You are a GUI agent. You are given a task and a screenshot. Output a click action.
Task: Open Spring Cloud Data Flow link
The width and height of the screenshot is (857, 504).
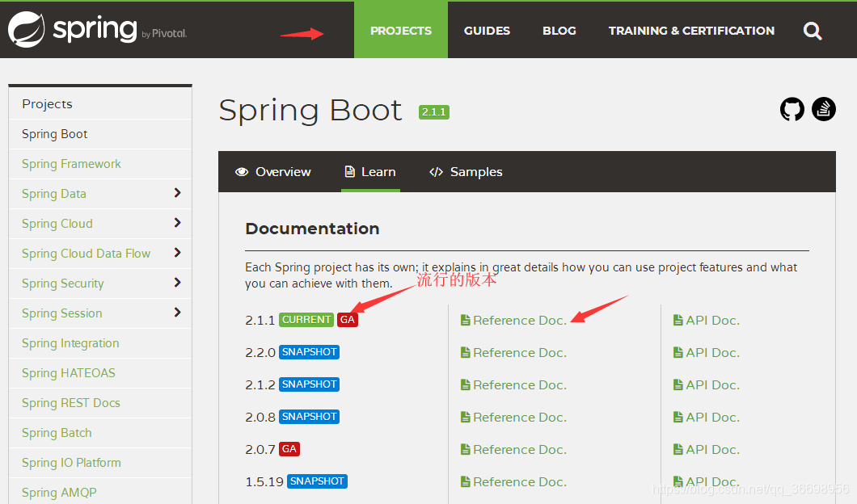tap(86, 254)
